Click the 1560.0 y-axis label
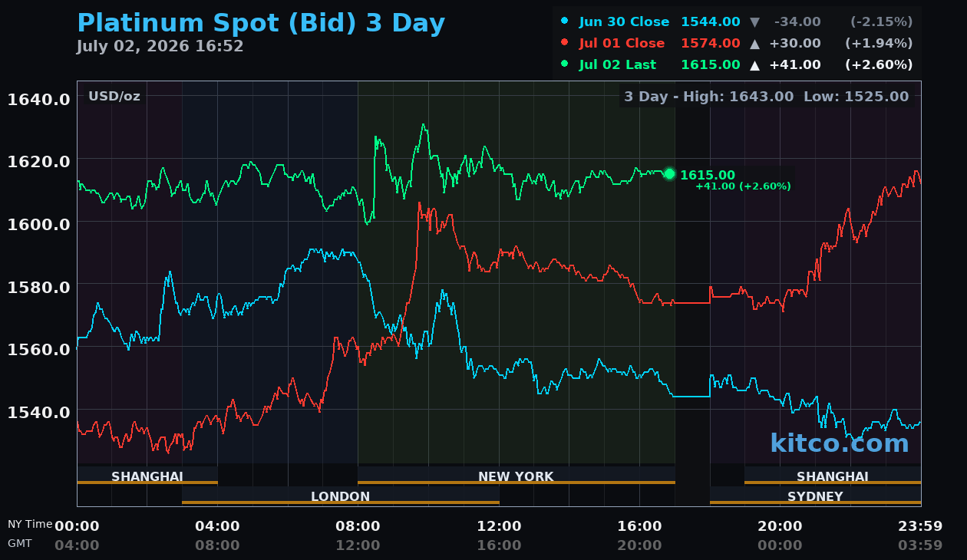Viewport: 967px width, 560px height. pyautogui.click(x=39, y=350)
